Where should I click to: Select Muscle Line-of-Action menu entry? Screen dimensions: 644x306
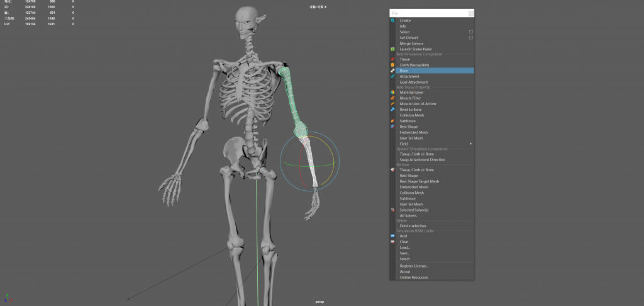tap(418, 104)
